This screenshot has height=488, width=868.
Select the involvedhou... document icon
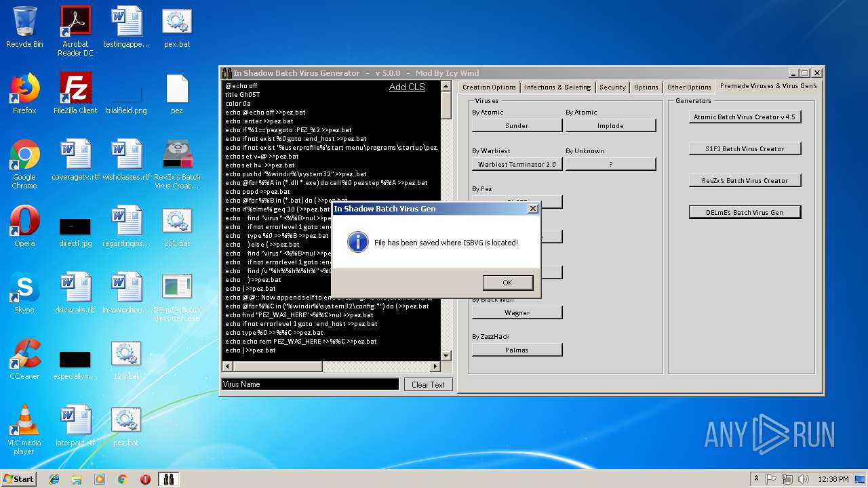[x=126, y=293]
